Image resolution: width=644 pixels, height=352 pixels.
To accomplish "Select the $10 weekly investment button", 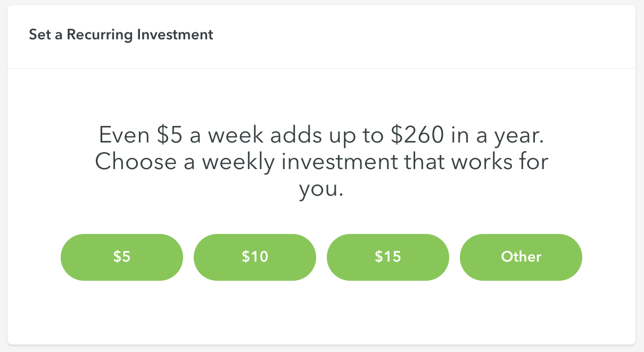I will (255, 257).
